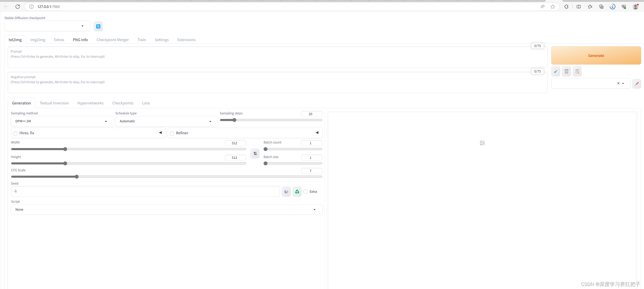Open the browser downloads icon
644x289 pixels.
[x=612, y=7]
